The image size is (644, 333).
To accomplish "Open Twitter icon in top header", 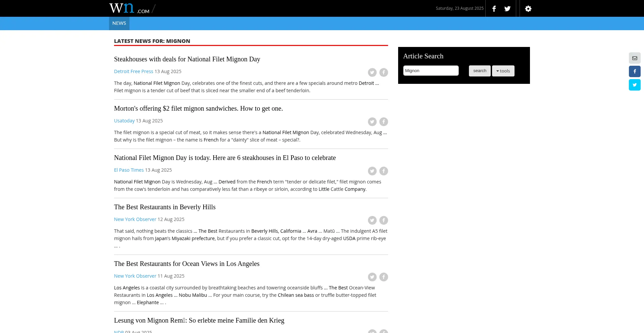I will (x=507, y=9).
